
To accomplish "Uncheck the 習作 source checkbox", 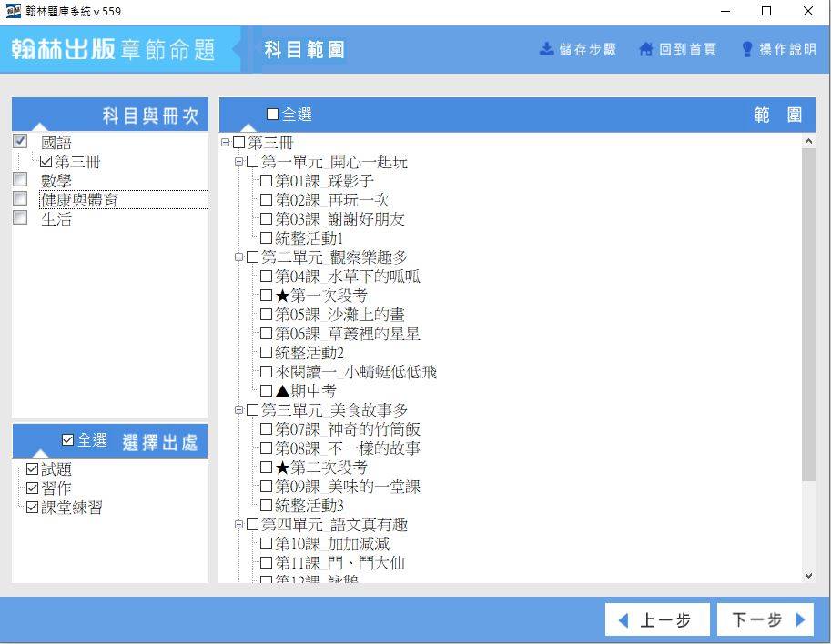I will [x=33, y=488].
